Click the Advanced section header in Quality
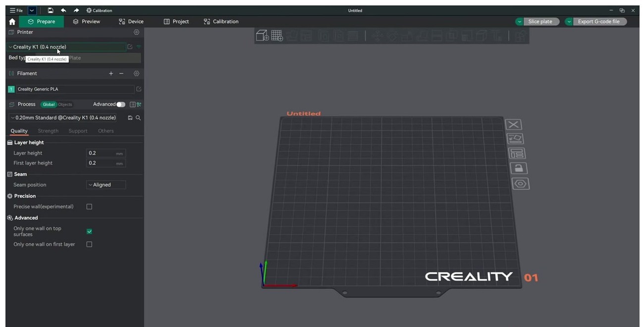Viewport: 644px width, 327px height. tap(26, 218)
